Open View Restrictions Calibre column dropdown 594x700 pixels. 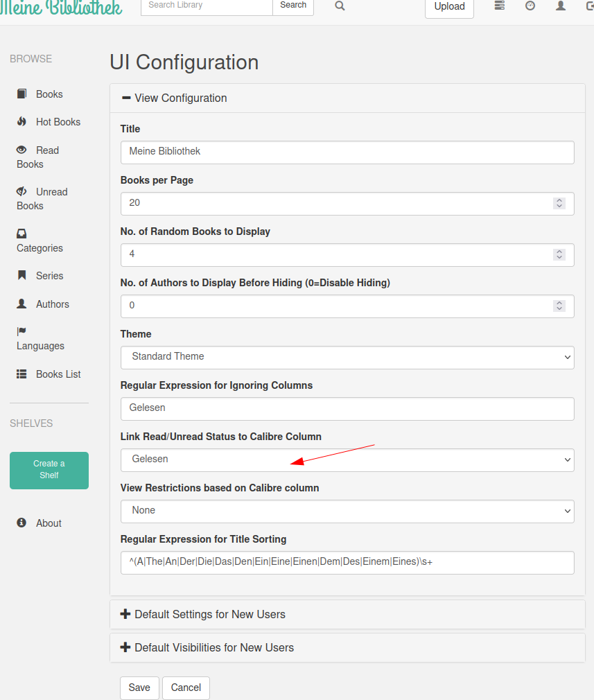(x=347, y=511)
